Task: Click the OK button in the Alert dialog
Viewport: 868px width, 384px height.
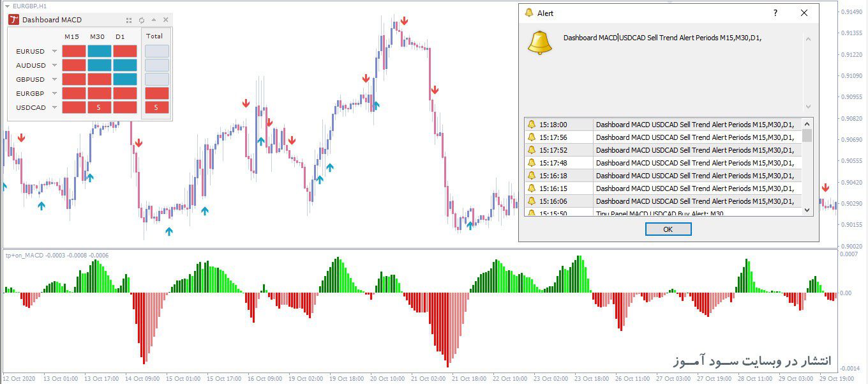Action: pyautogui.click(x=668, y=229)
